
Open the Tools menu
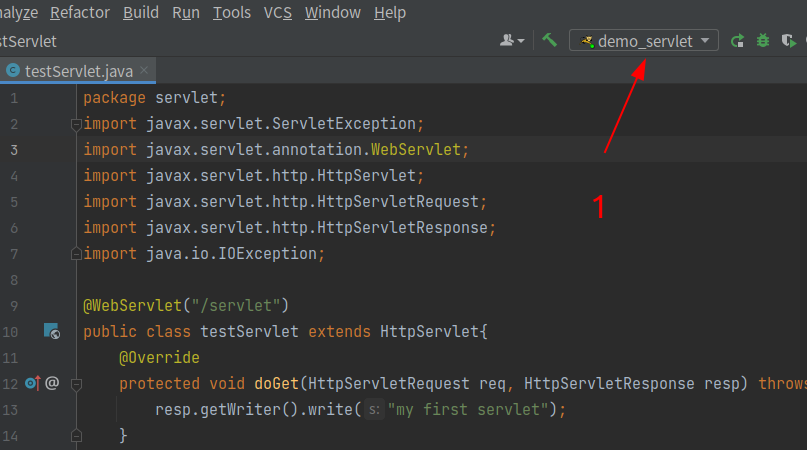pos(232,12)
